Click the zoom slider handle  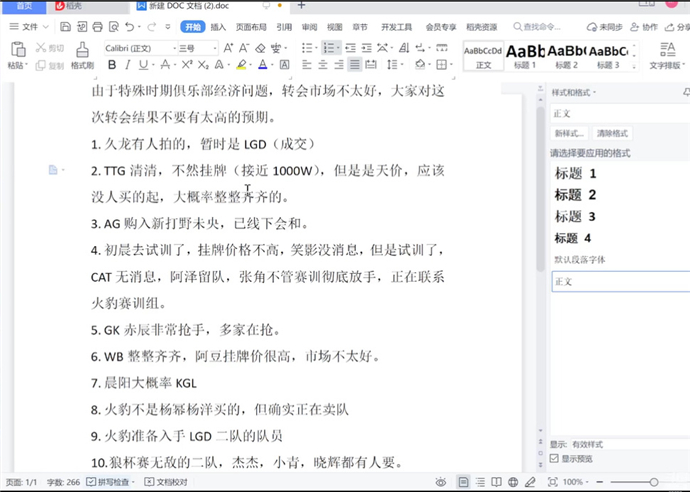pos(654,482)
